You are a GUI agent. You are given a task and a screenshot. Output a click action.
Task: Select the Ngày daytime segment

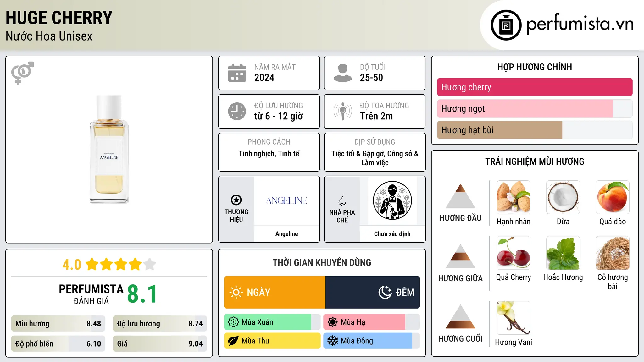tap(275, 292)
